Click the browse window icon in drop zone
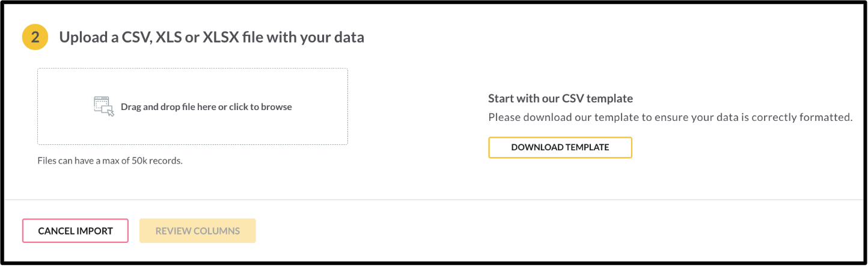 pyautogui.click(x=104, y=106)
